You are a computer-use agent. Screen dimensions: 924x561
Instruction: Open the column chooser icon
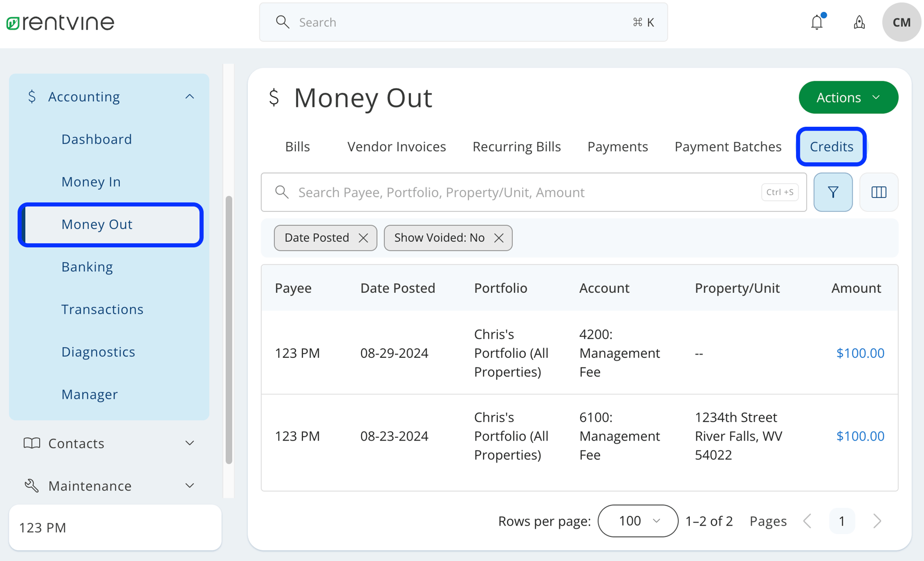coord(878,192)
